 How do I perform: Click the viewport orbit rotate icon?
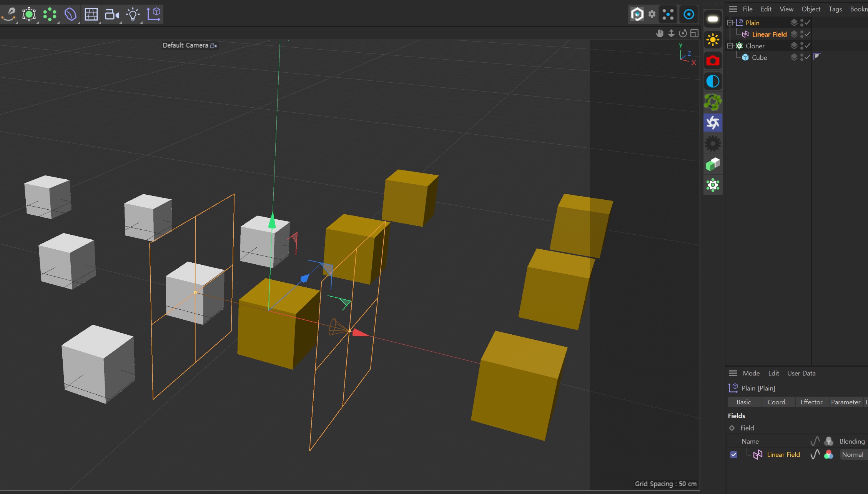click(683, 33)
